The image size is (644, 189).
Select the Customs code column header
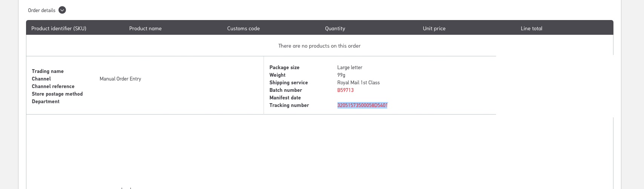[x=243, y=28]
